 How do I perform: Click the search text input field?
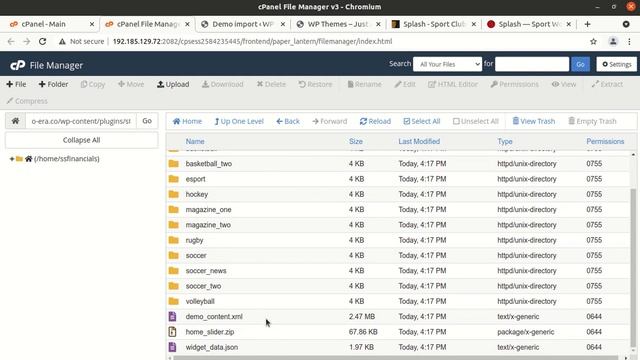532,64
